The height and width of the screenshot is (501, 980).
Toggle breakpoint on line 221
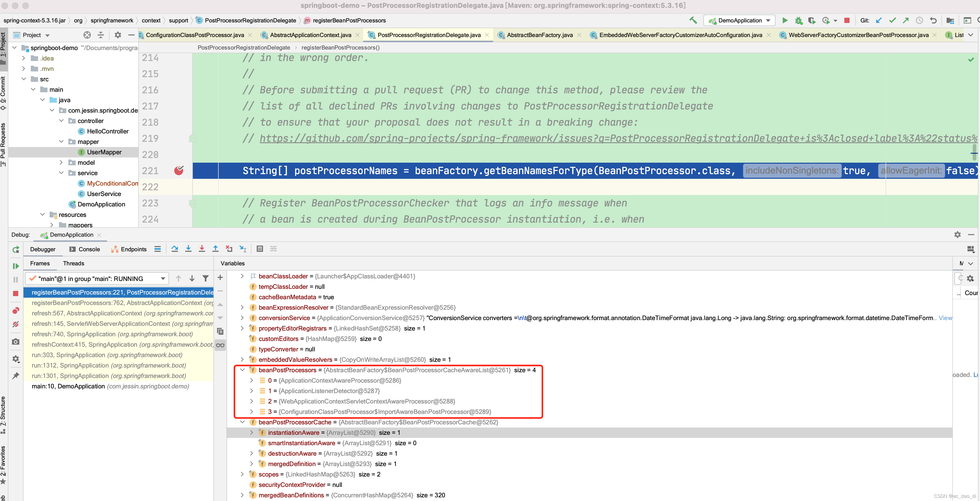point(179,171)
